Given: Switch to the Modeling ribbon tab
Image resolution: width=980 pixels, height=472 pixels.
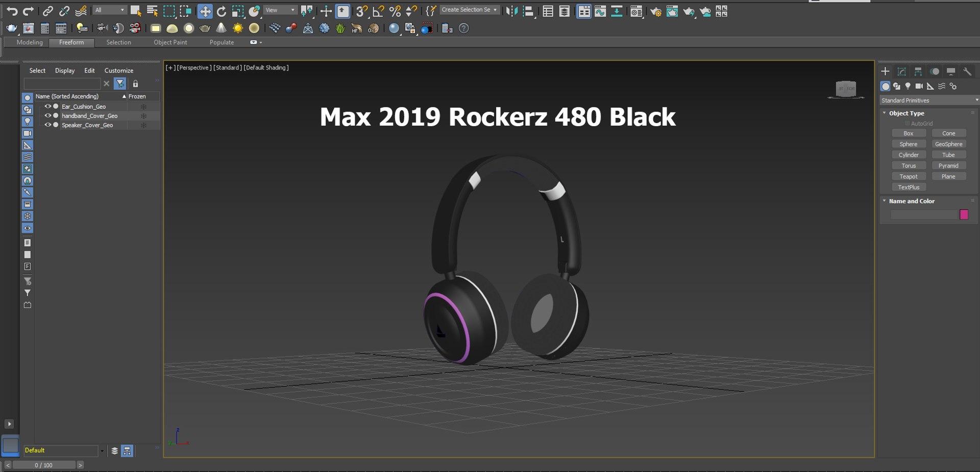Looking at the screenshot, I should (30, 42).
